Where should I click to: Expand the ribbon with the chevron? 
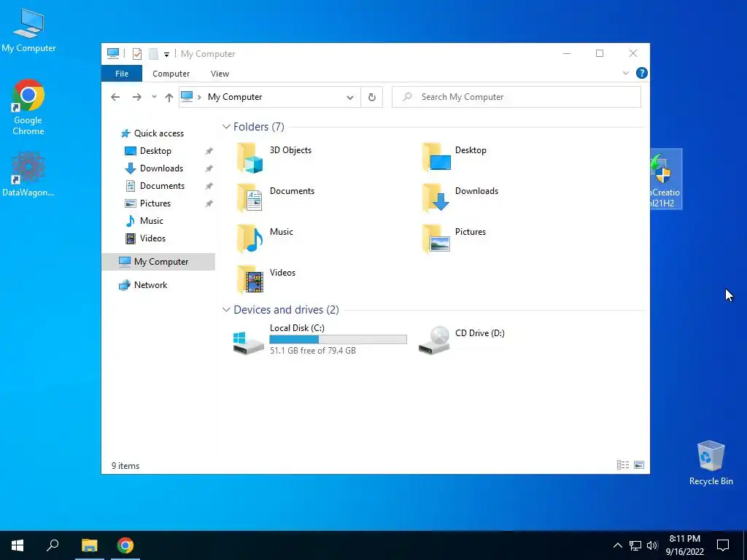coord(625,73)
